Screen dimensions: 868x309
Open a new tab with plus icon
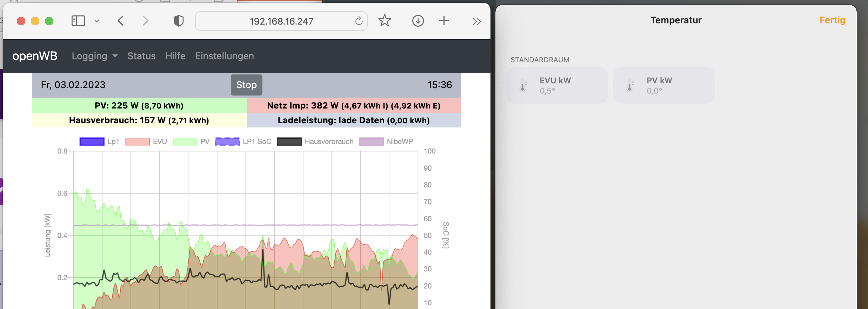(x=444, y=21)
